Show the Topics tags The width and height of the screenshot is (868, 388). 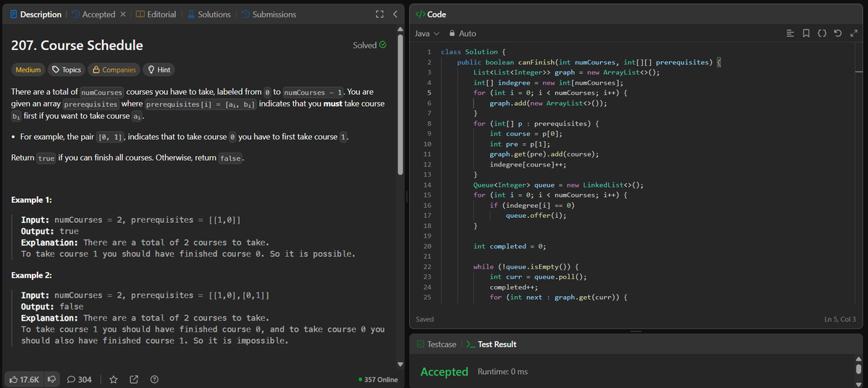[x=67, y=69]
